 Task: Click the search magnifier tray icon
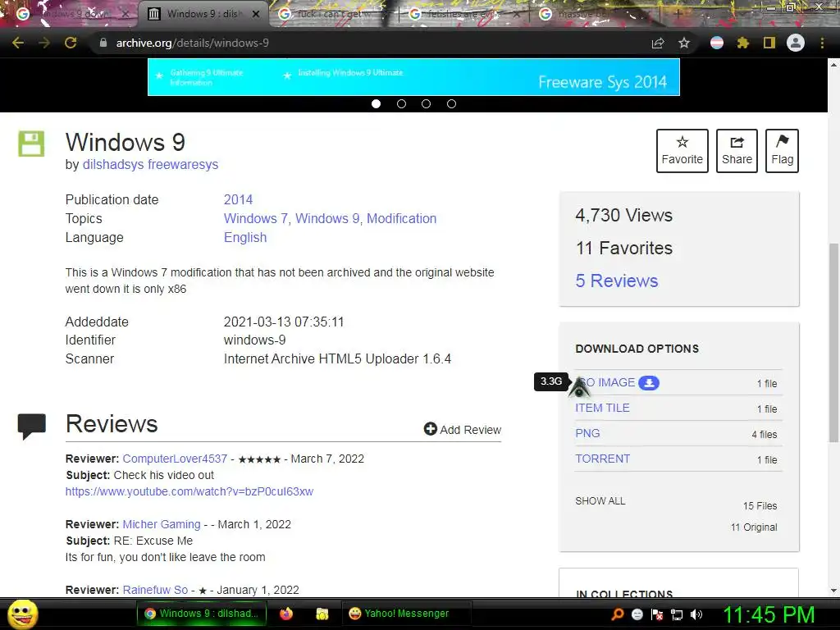point(617,614)
